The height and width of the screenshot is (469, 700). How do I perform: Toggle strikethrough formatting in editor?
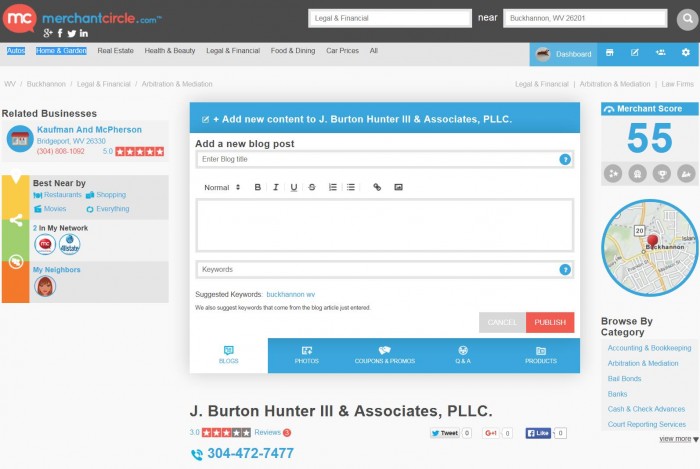click(312, 187)
